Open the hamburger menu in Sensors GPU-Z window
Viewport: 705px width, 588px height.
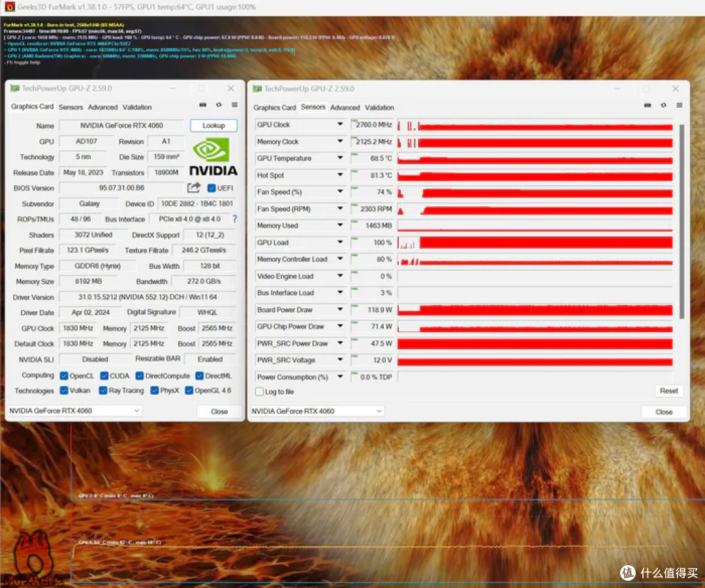pyautogui.click(x=680, y=105)
